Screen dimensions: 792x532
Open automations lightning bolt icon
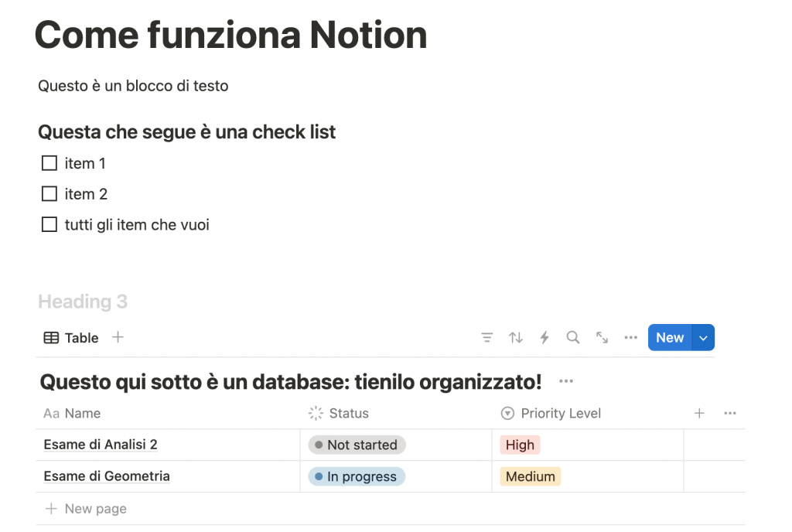[544, 338]
